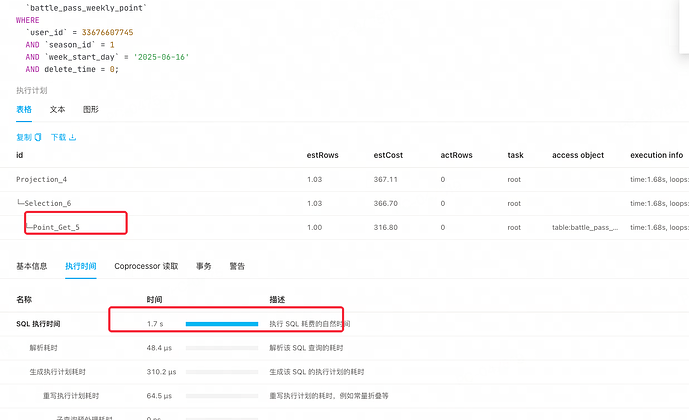Click the copy (复制) icon
The width and height of the screenshot is (689, 420).
click(x=38, y=137)
